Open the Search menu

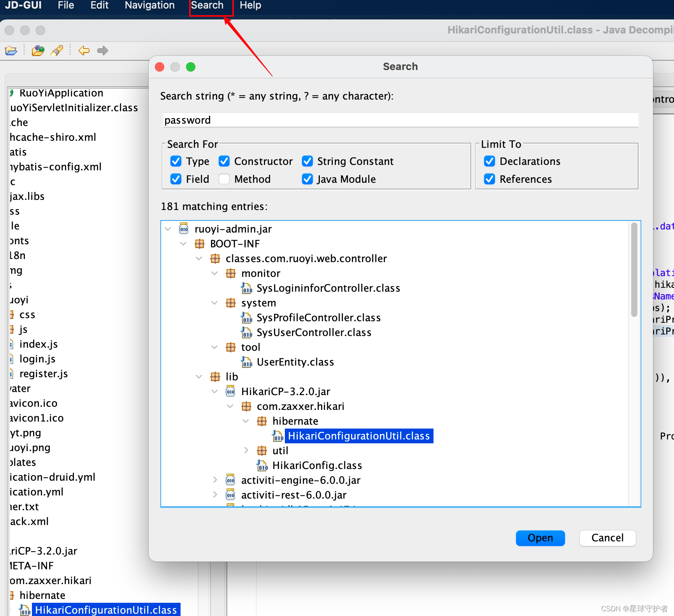pyautogui.click(x=207, y=5)
